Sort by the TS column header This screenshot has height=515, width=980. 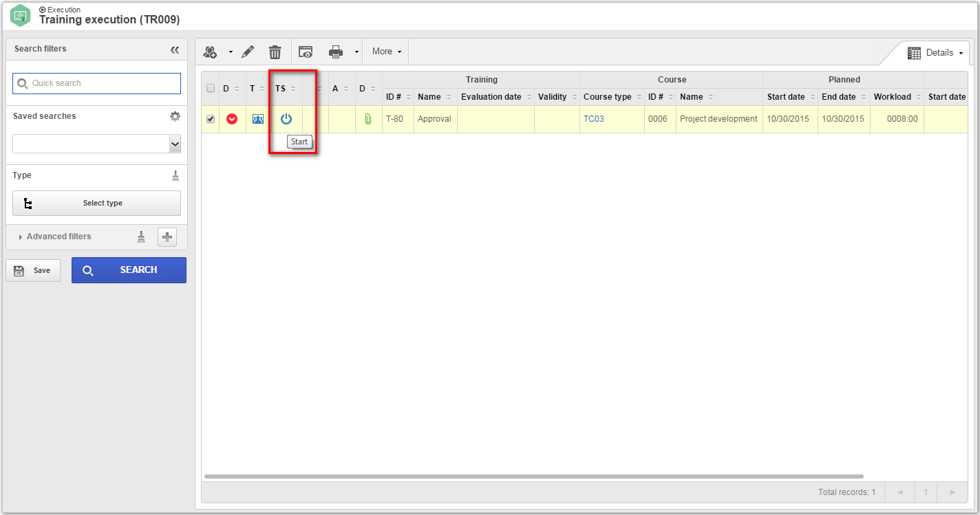click(286, 89)
